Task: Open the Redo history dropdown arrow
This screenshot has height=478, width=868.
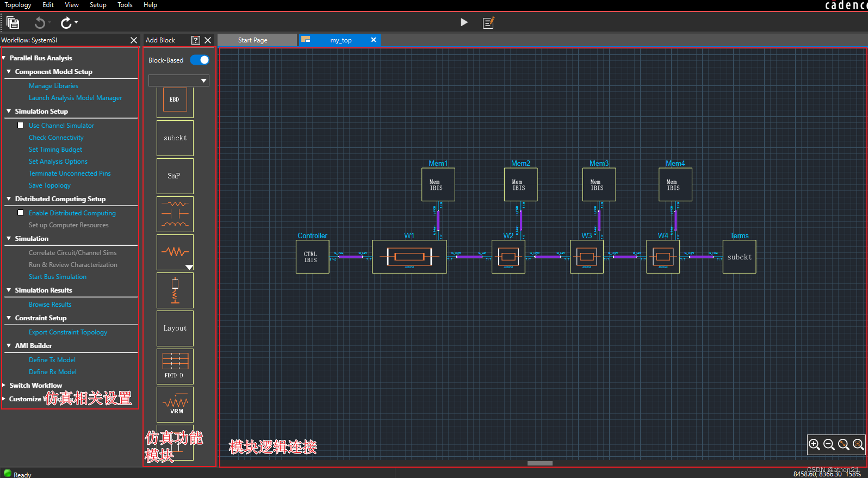Action: point(76,22)
